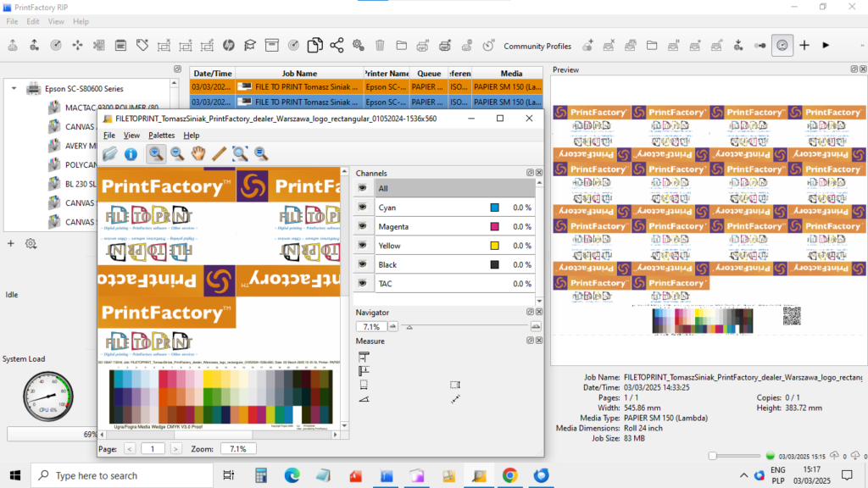This screenshot has width=868, height=488.
Task: Select the Zoom In magnifier tool
Action: tap(156, 155)
